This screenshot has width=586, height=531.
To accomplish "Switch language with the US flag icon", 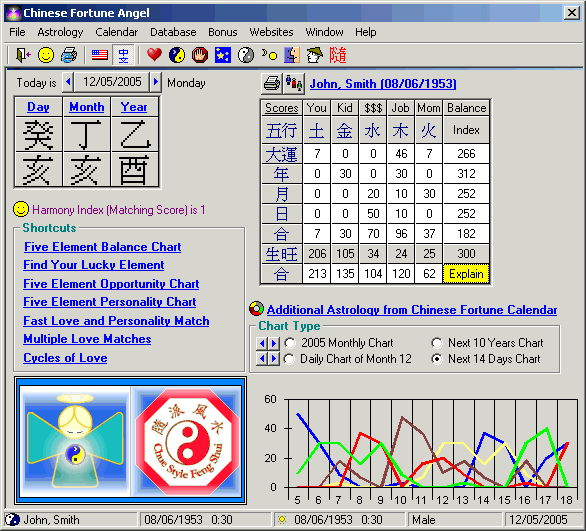I will pos(100,55).
